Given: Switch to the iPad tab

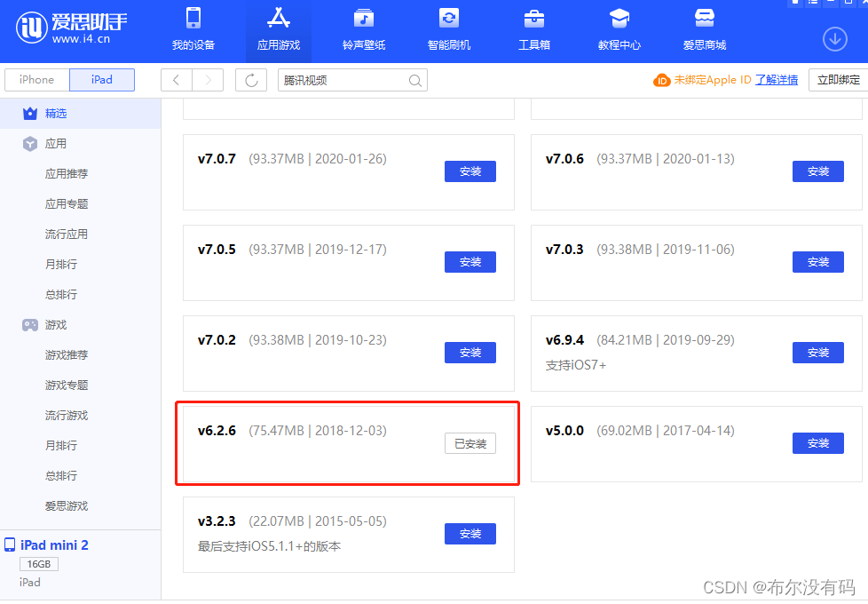Looking at the screenshot, I should click(102, 80).
